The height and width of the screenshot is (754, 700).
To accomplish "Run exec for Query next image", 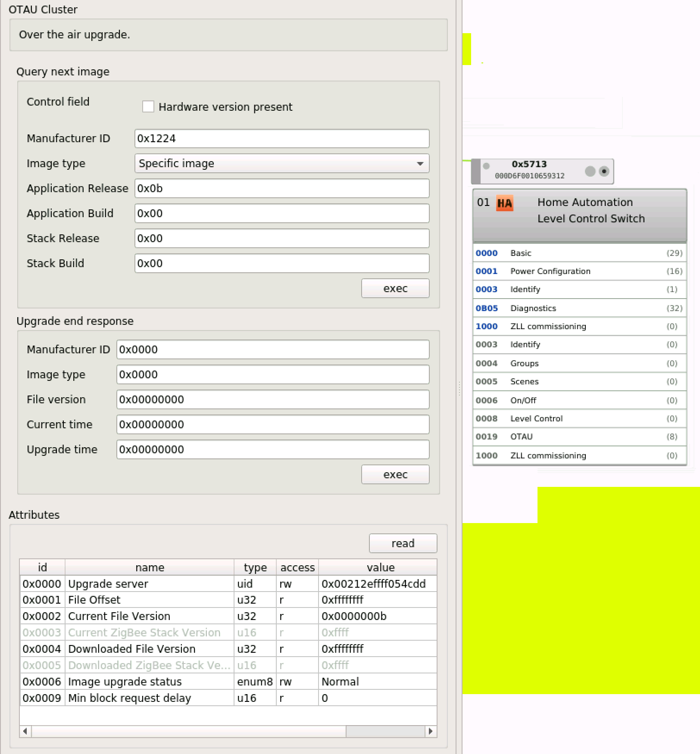I will tap(395, 288).
